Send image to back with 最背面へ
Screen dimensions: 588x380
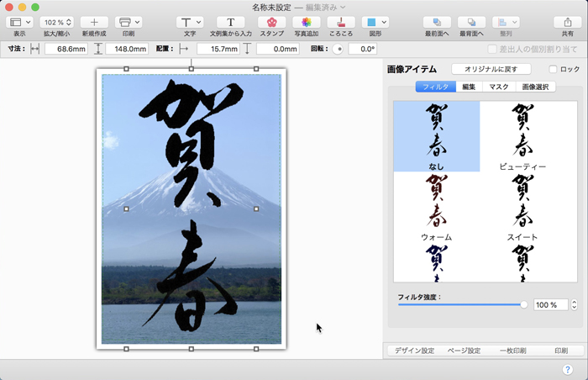(472, 22)
